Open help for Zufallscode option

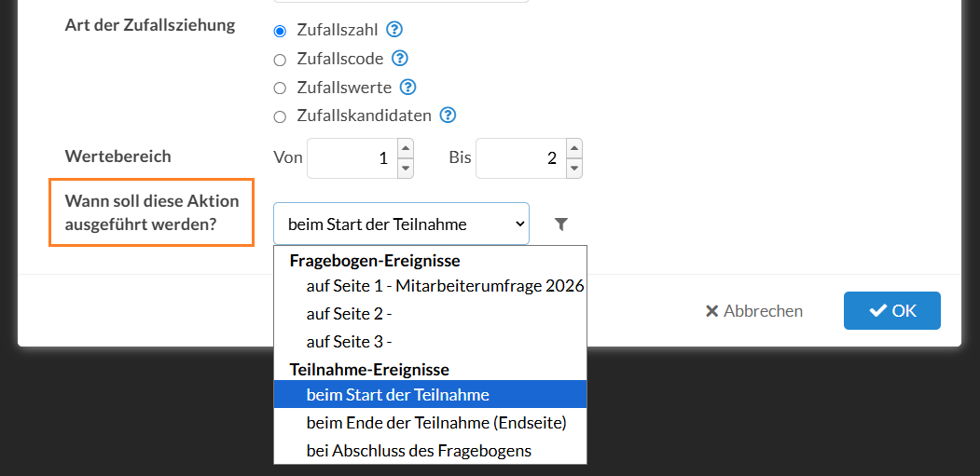click(x=399, y=58)
